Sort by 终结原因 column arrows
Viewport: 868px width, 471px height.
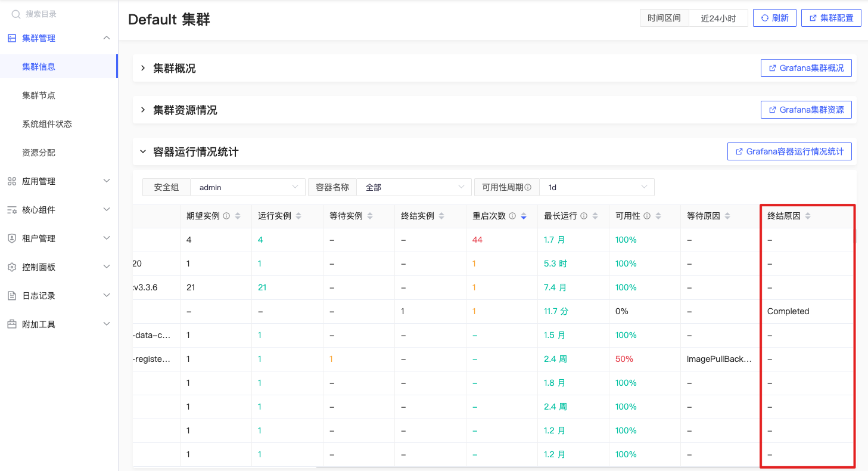808,216
